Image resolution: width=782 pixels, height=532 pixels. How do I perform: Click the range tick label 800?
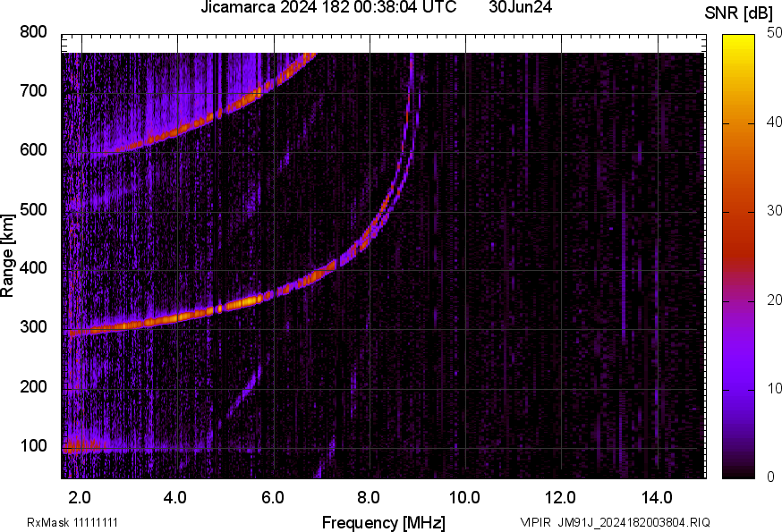pyautogui.click(x=33, y=32)
